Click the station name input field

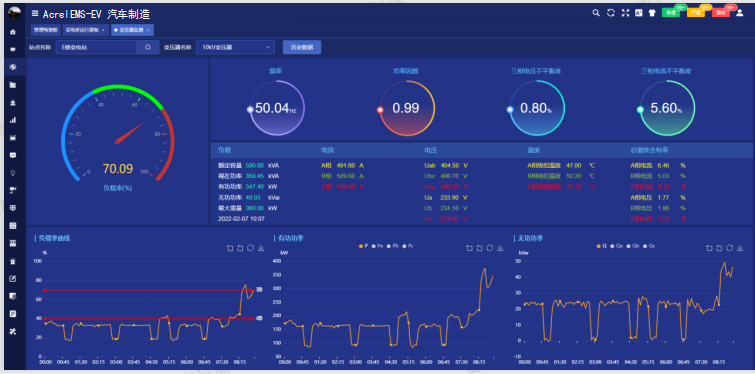pos(96,47)
